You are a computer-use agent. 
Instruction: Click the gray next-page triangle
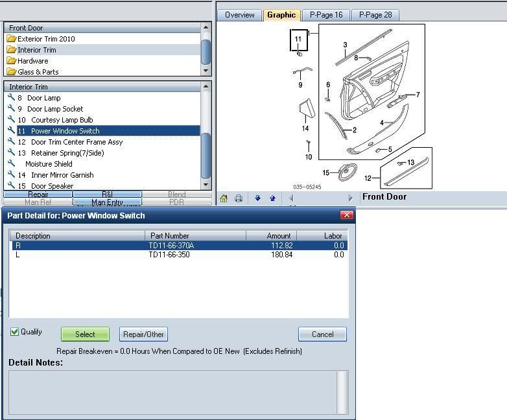click(x=351, y=198)
